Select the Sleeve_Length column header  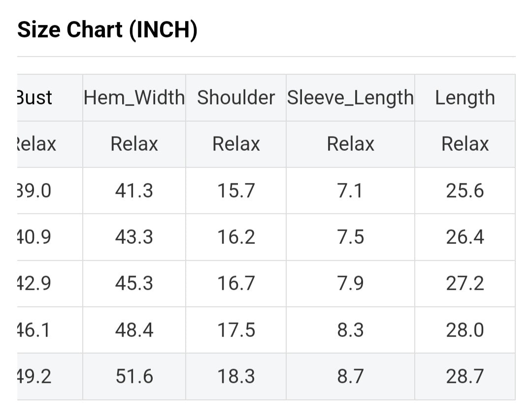click(x=350, y=98)
